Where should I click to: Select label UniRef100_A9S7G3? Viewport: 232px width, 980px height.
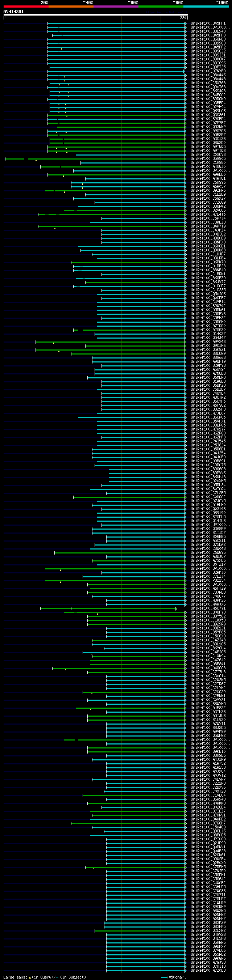[x=208, y=131]
